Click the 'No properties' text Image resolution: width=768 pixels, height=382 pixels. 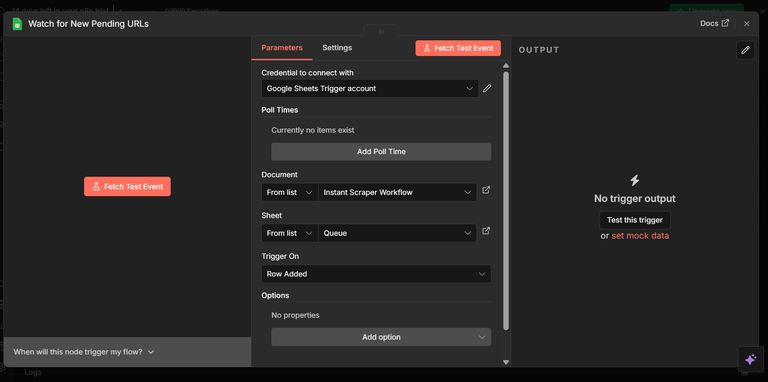295,315
